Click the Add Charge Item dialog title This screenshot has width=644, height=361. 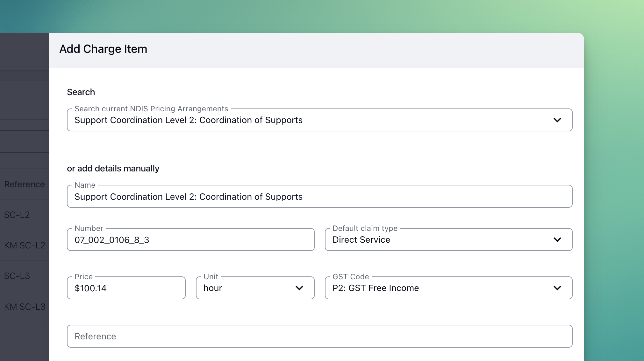pos(103,49)
